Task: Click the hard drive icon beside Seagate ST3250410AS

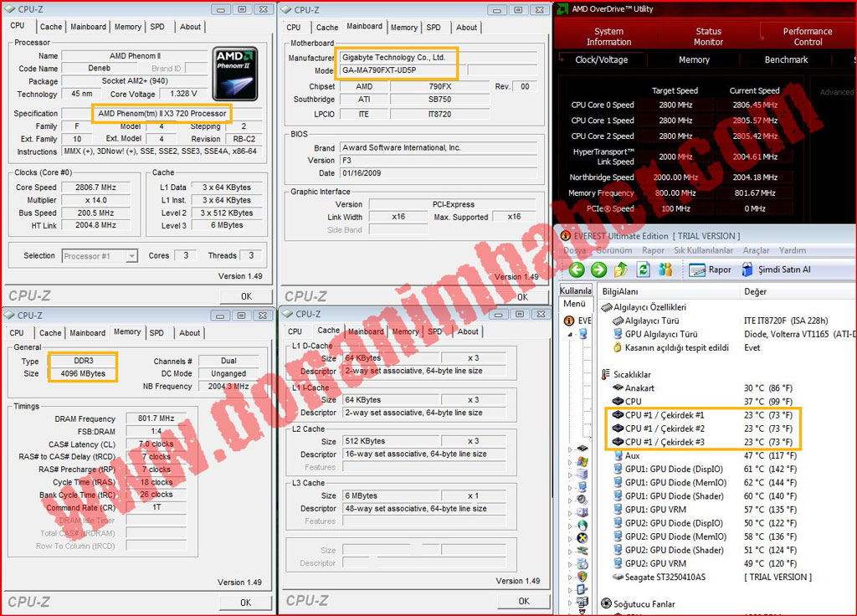Action: (x=618, y=577)
